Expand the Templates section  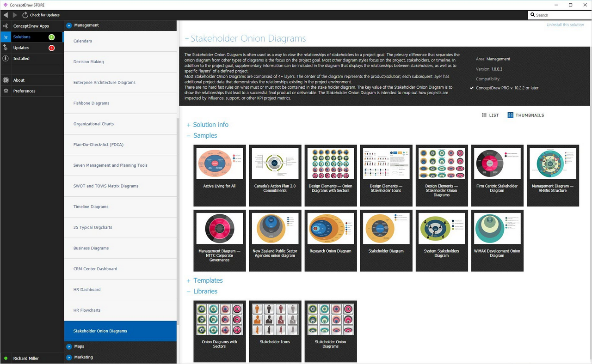click(188, 281)
